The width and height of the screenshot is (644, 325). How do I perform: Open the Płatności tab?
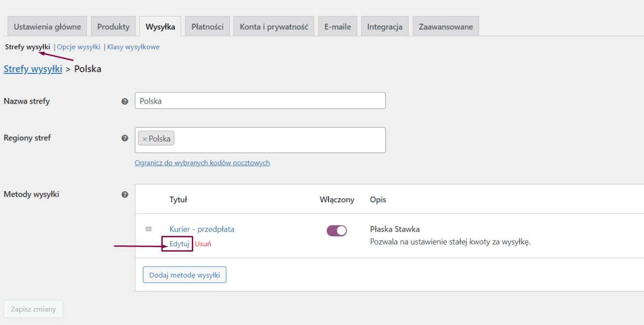[207, 26]
